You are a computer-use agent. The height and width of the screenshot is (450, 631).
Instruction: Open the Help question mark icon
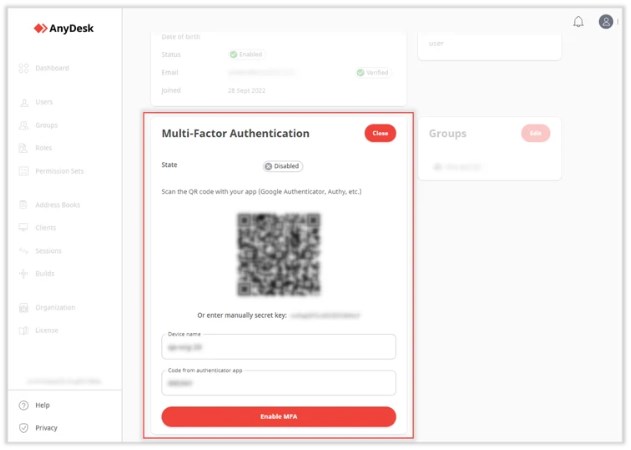coord(24,405)
